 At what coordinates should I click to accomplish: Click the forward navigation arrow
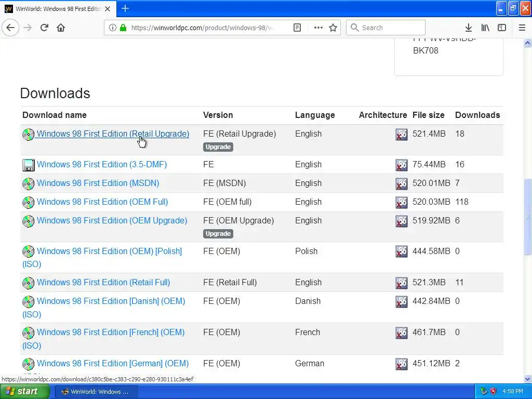coord(28,28)
